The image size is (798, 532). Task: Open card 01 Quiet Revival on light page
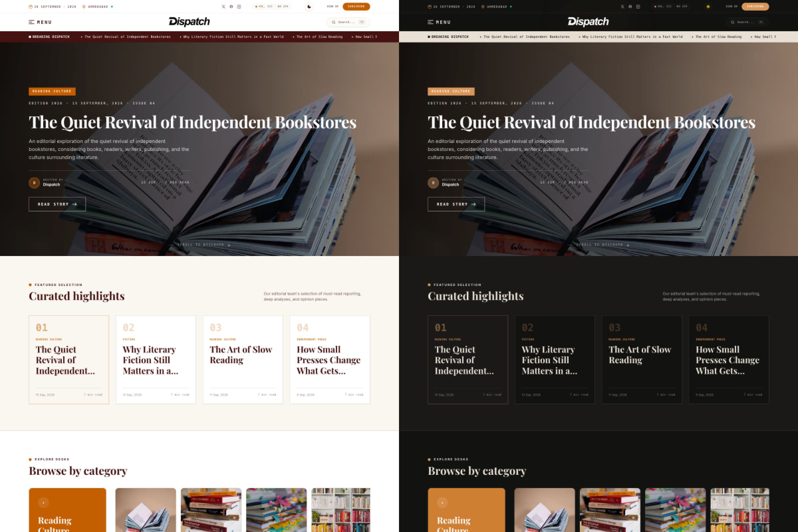69,360
